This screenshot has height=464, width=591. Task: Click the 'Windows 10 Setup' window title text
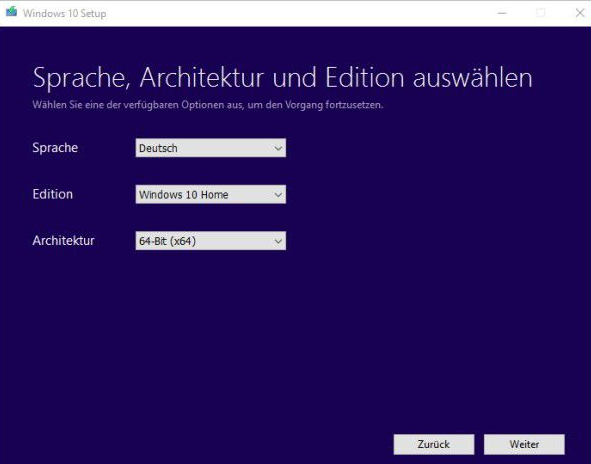(x=64, y=14)
